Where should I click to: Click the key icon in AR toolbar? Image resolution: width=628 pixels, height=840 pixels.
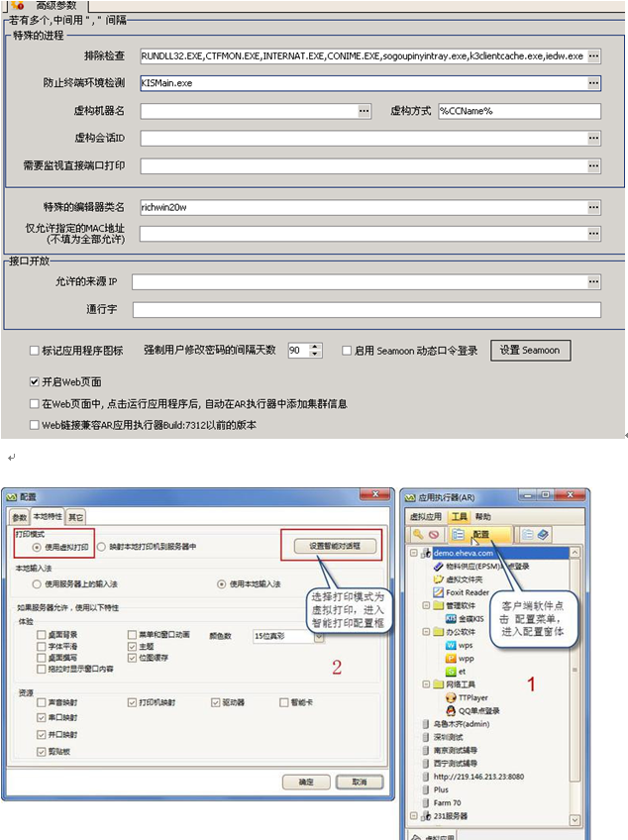pyautogui.click(x=418, y=534)
